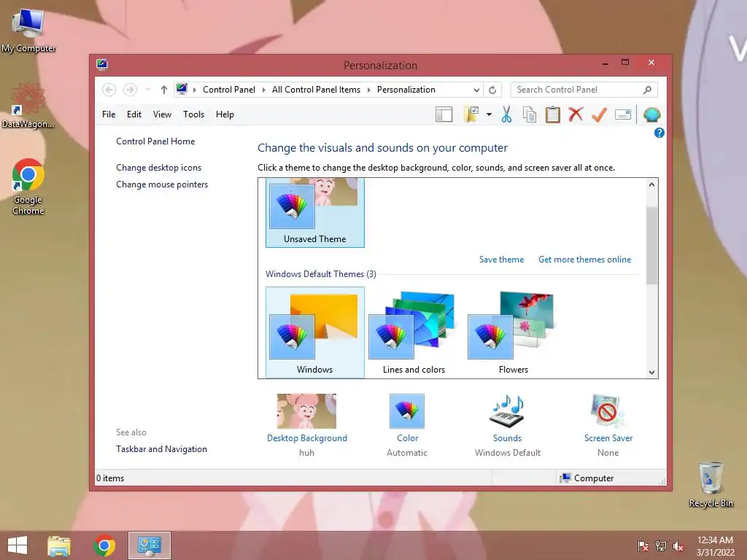Open Screen Saver settings icon
This screenshot has height=560, width=747.
pyautogui.click(x=608, y=411)
